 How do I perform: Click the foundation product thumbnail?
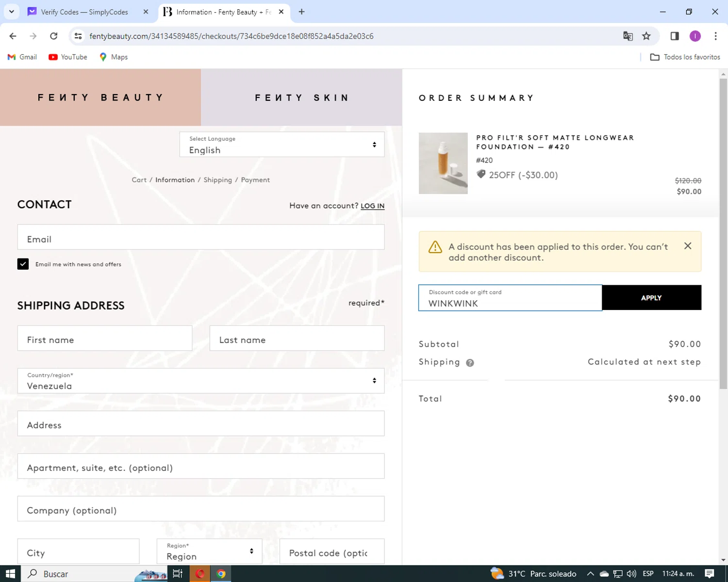[443, 163]
